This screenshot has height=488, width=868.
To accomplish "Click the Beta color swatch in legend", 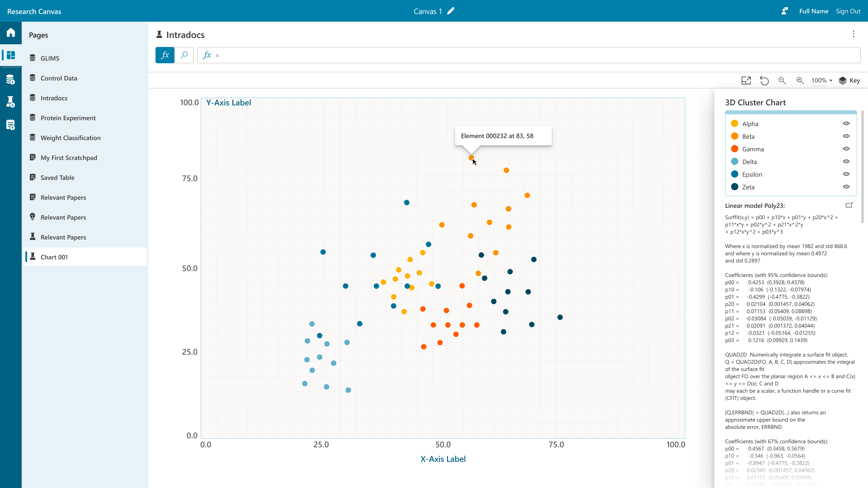I will (735, 136).
